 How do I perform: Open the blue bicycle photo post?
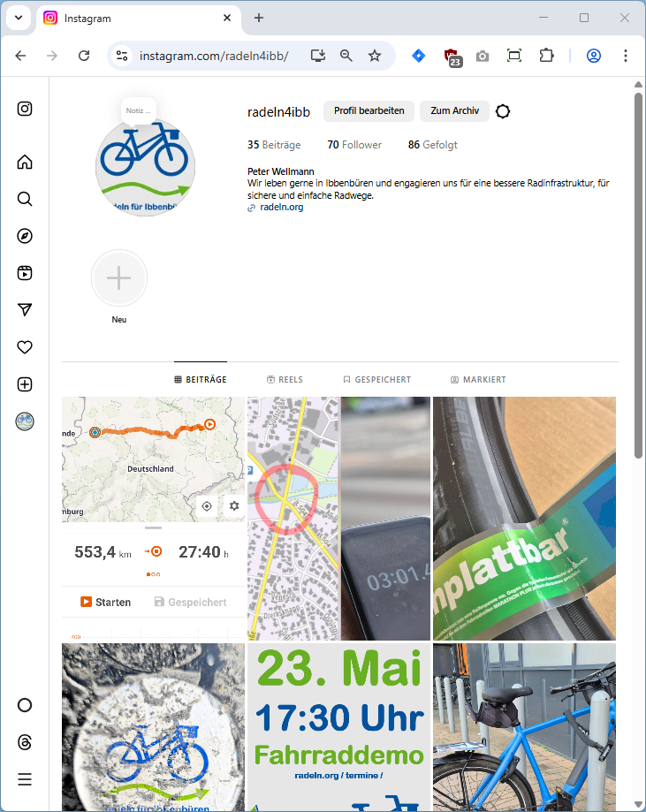524,727
